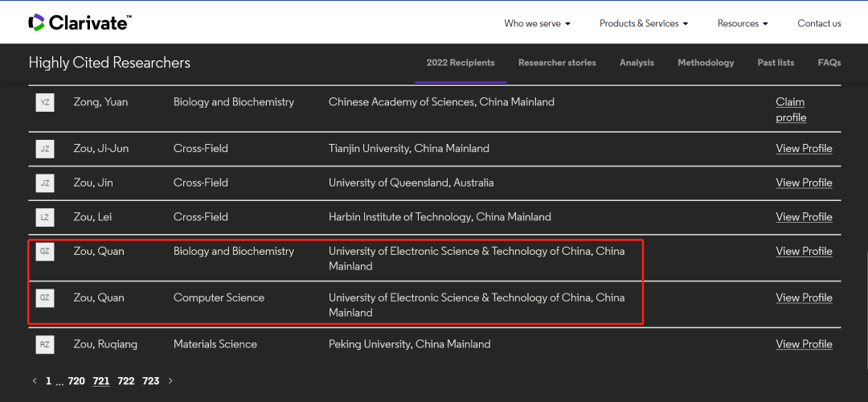The height and width of the screenshot is (402, 868).
Task: Click the YZ avatar for Zong, Yuan
Action: [x=45, y=102]
